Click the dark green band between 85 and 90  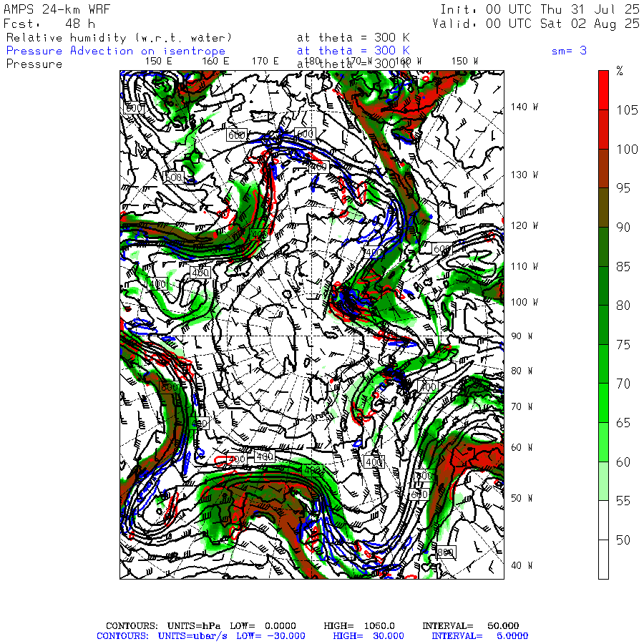click(603, 246)
